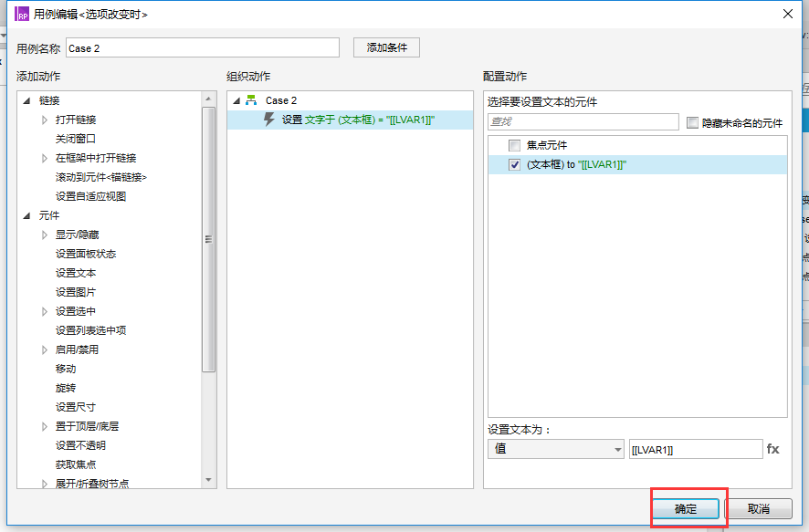Click the action list scroll up arrow
Viewport: 809px width, 532px height.
pos(208,99)
